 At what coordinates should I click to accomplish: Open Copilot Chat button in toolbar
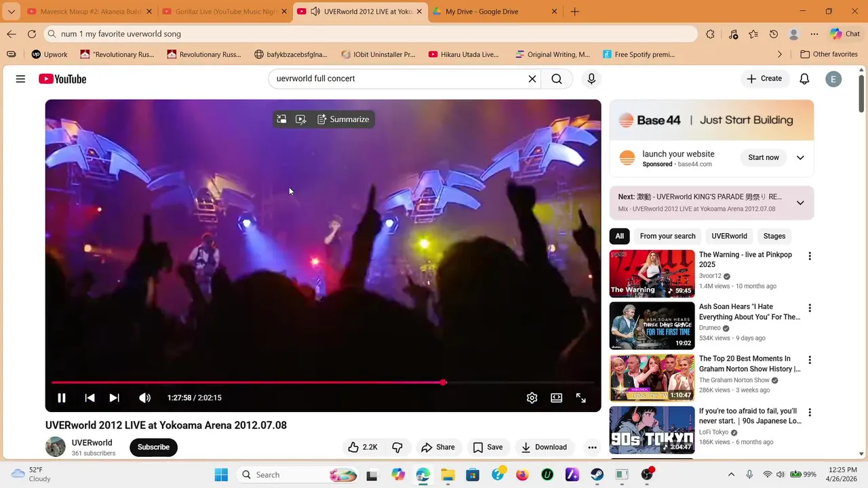click(x=845, y=34)
